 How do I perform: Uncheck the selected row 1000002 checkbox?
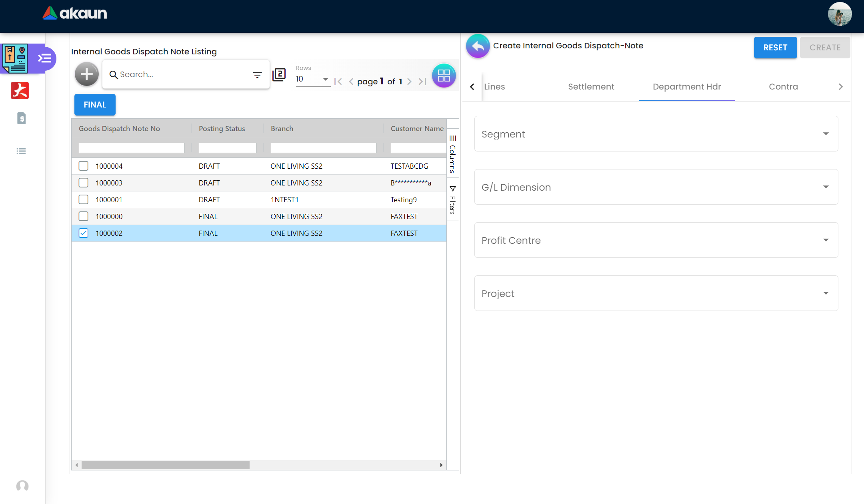click(x=83, y=233)
